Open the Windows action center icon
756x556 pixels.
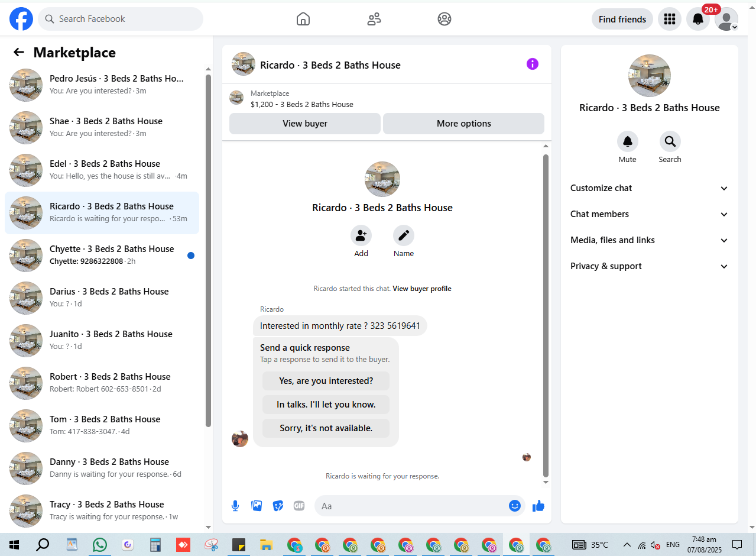pyautogui.click(x=737, y=545)
